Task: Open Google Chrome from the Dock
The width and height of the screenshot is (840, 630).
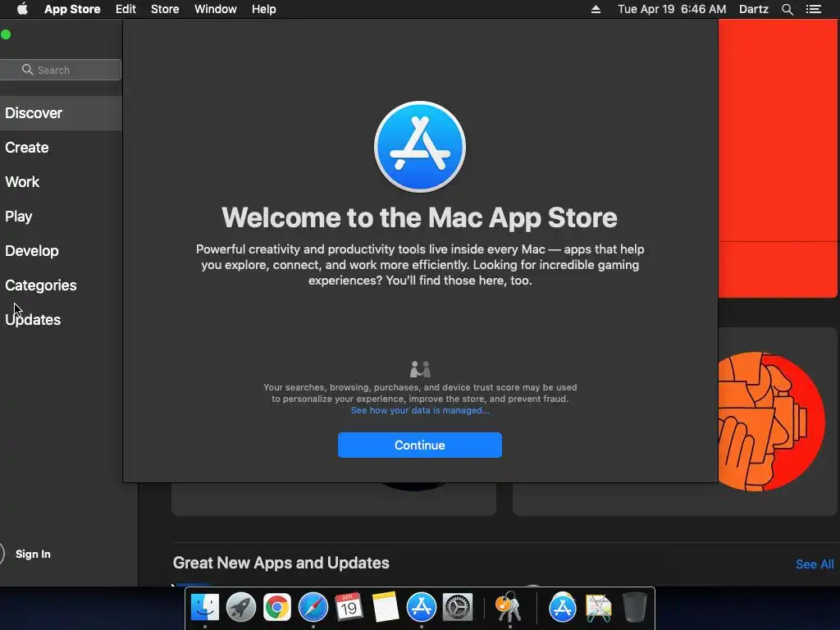Action: pos(277,608)
